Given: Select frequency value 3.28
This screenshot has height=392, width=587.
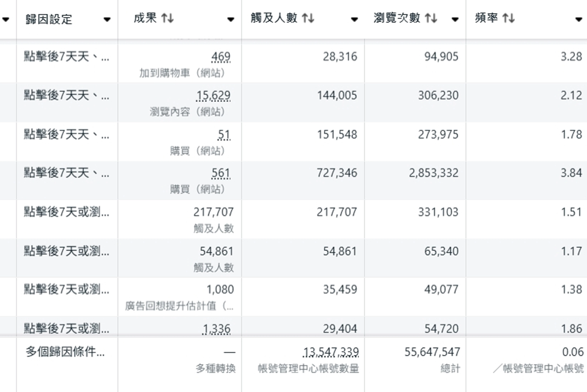Looking at the screenshot, I should (x=571, y=57).
